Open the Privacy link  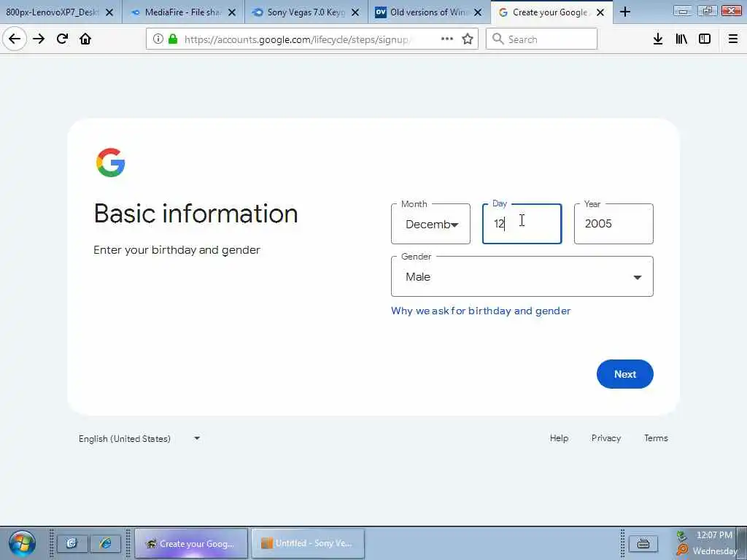606,438
